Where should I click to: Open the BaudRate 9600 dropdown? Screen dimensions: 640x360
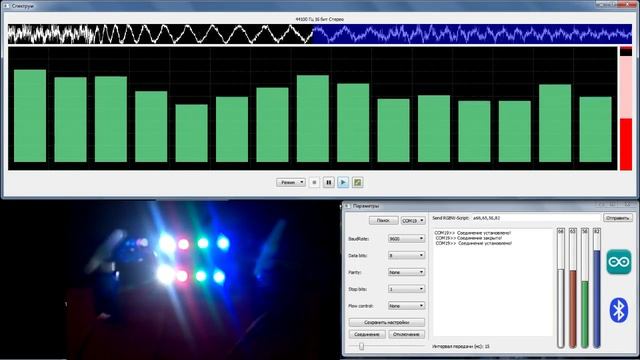tap(406, 238)
